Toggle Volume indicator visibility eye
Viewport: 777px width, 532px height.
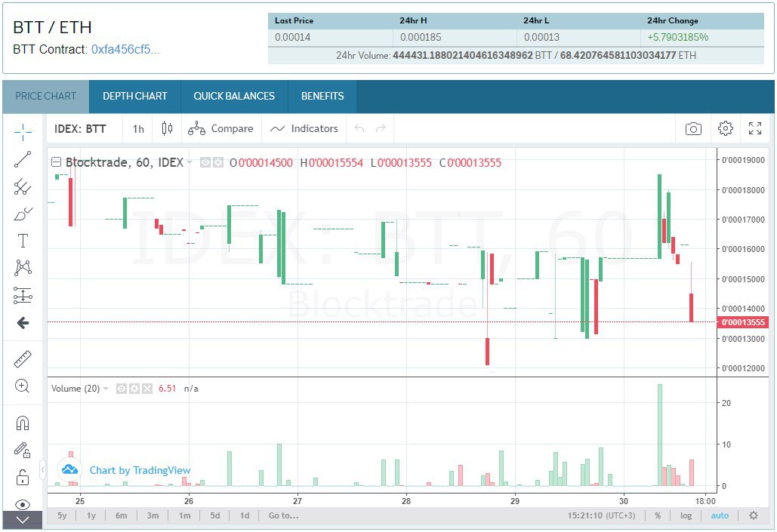pyautogui.click(x=122, y=389)
